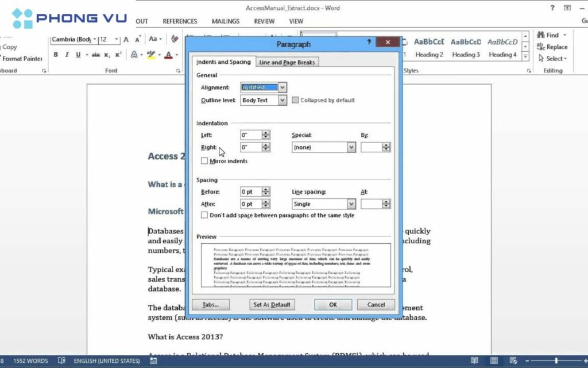This screenshot has width=588, height=368.
Task: Click Replace in Editing group
Action: (x=552, y=47)
